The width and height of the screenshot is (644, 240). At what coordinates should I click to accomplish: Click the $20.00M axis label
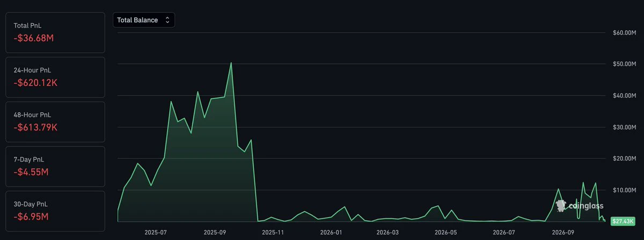[625, 159]
